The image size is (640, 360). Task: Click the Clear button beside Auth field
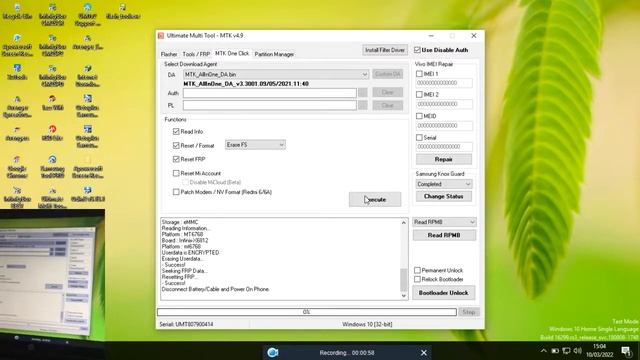pos(388,93)
